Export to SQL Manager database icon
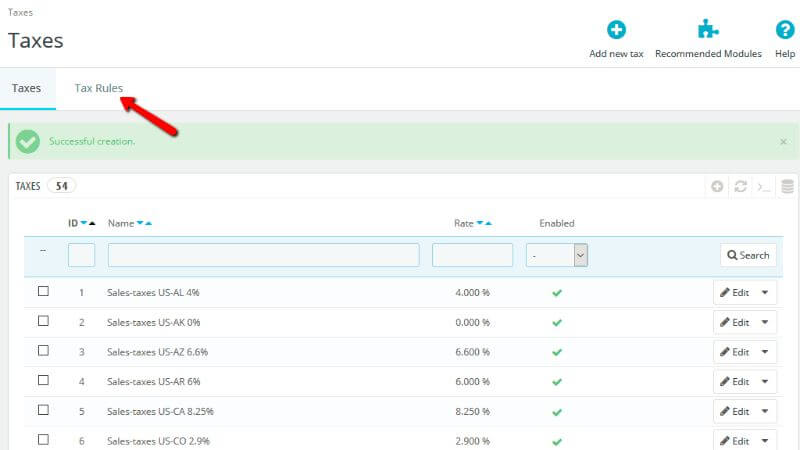The width and height of the screenshot is (800, 450). (787, 187)
